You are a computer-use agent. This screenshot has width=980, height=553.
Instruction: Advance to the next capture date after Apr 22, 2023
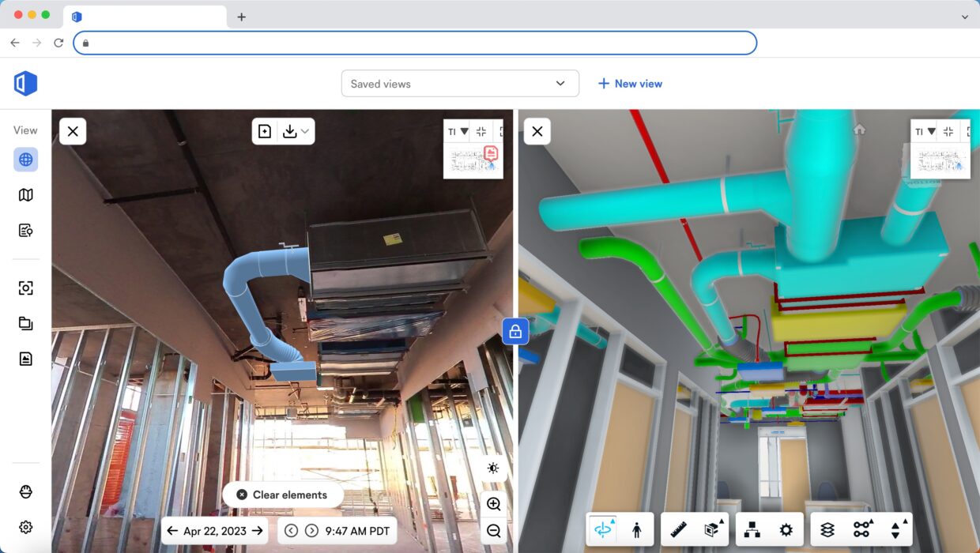point(258,531)
